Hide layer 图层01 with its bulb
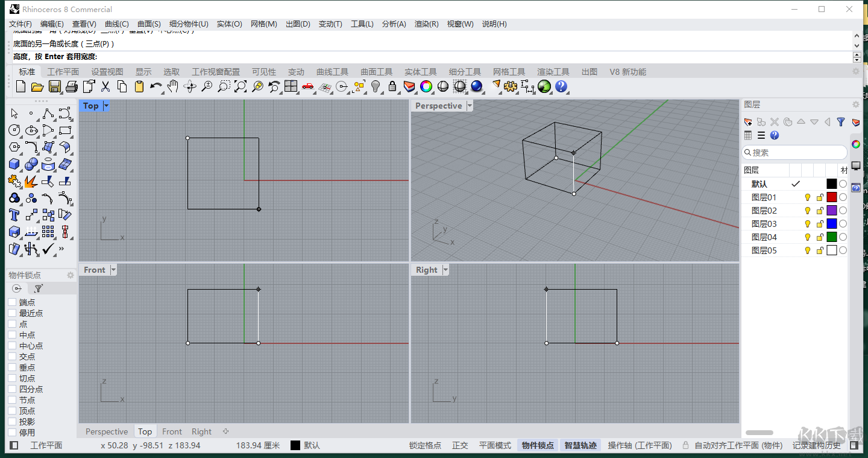The height and width of the screenshot is (458, 868). [x=808, y=197]
